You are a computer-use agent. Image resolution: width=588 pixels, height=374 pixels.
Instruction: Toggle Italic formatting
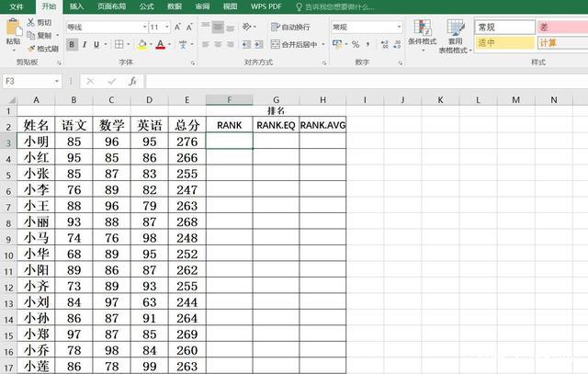[85, 45]
